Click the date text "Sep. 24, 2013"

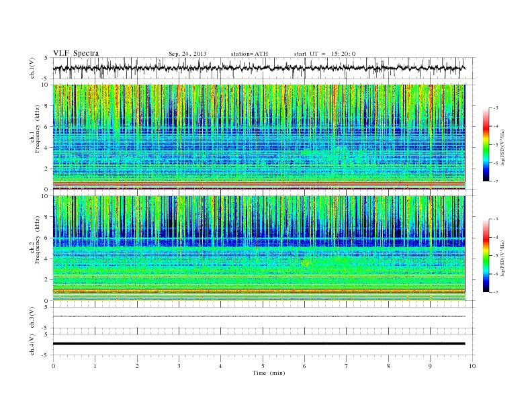tap(187, 54)
